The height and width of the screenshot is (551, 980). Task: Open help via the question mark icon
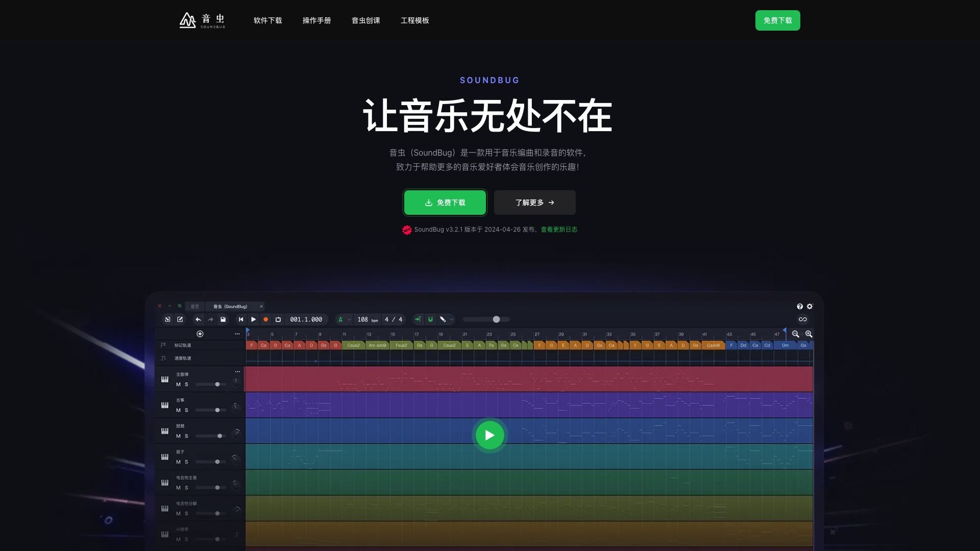(800, 307)
